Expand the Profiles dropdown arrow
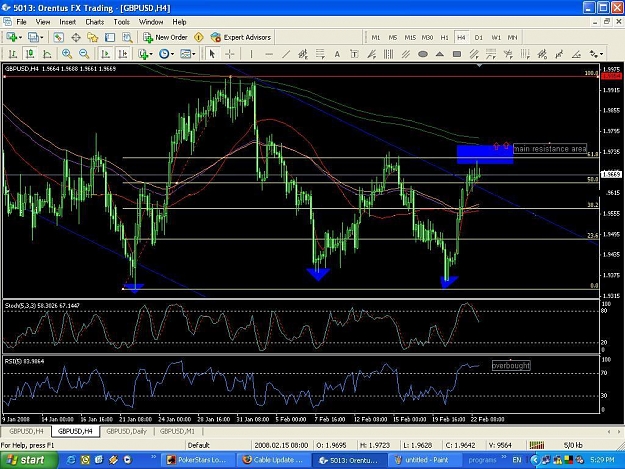The image size is (625, 469). coord(41,38)
